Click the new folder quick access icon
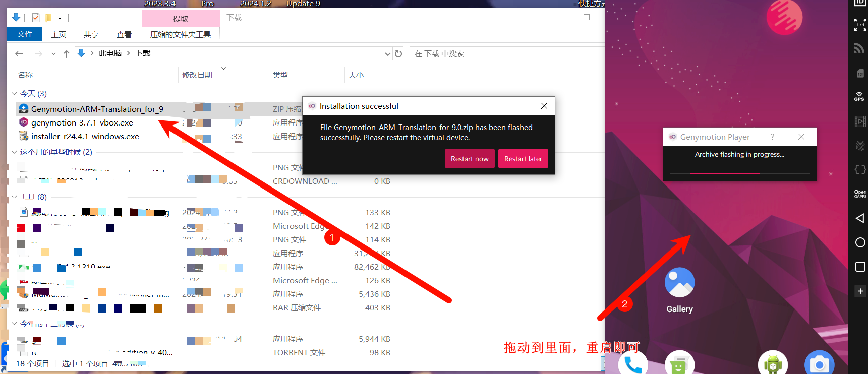Viewport: 868px width, 374px height. (48, 18)
